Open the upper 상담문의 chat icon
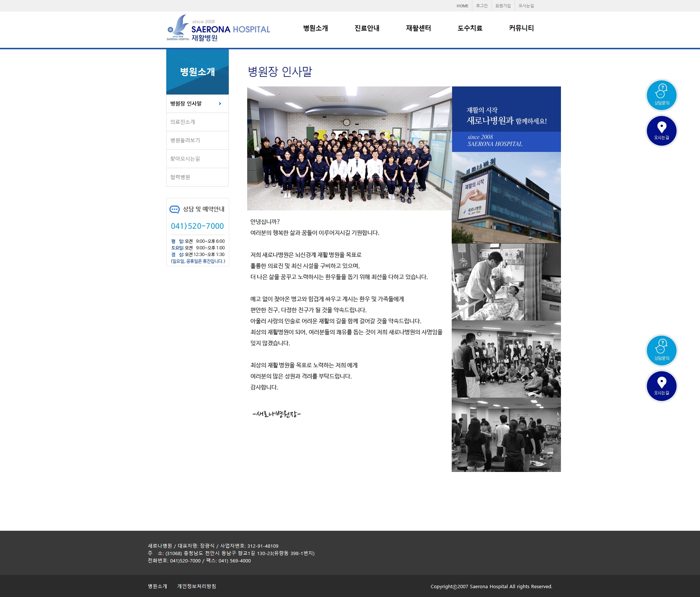This screenshot has height=597, width=700. [662, 95]
